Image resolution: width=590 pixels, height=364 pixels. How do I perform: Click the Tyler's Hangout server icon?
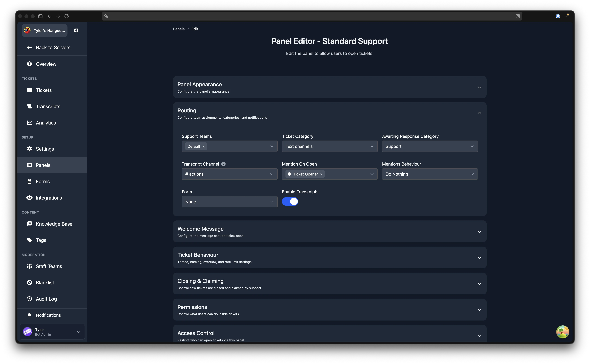[27, 31]
